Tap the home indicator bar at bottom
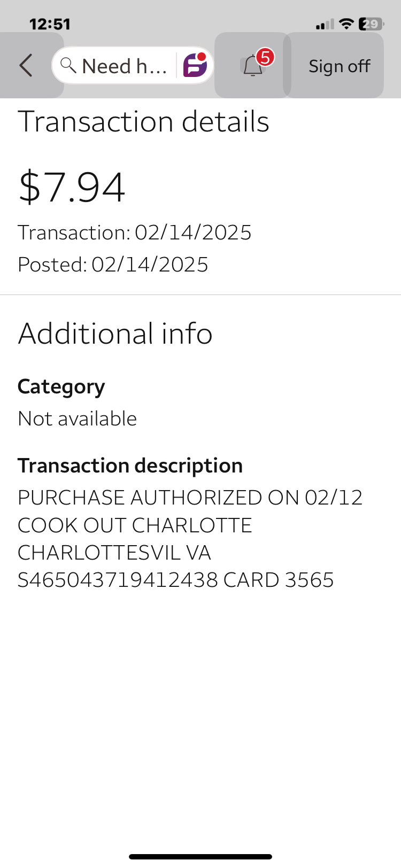Viewport: 401px width, 868px height. point(200,856)
